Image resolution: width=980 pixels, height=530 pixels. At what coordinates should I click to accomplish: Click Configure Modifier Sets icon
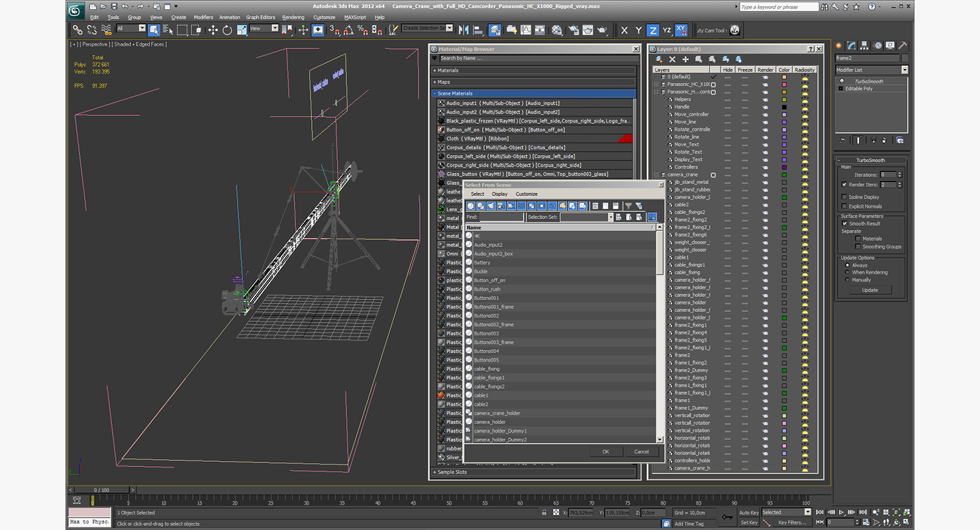point(900,140)
